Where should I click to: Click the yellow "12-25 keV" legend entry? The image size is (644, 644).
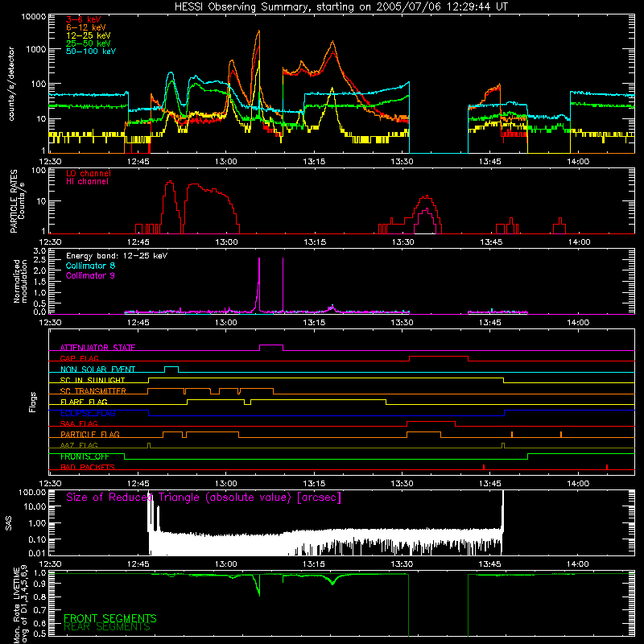point(88,35)
